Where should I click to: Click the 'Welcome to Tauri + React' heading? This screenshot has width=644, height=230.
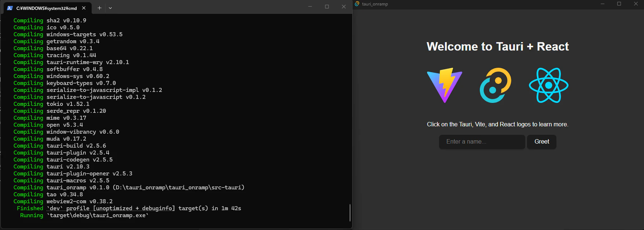click(x=498, y=47)
